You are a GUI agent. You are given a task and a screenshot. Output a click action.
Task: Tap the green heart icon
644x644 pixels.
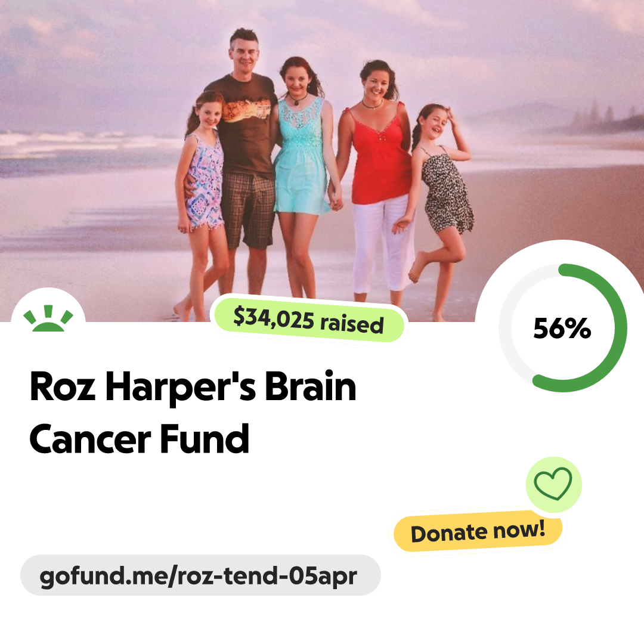point(553,484)
